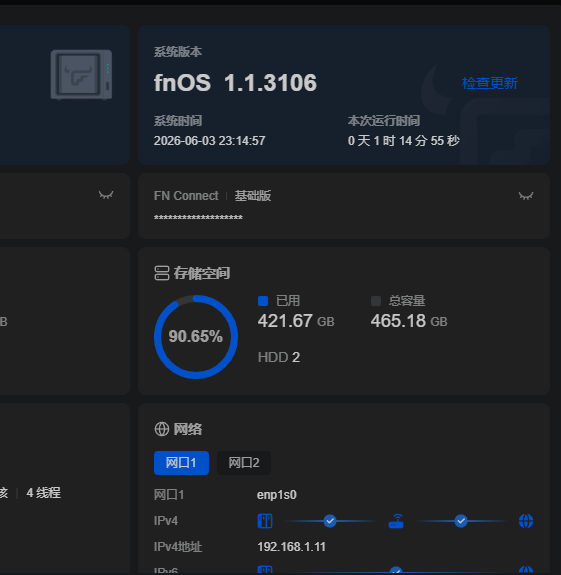561x575 pixels.
Task: Click the IPv4 router icon
Action: (396, 521)
